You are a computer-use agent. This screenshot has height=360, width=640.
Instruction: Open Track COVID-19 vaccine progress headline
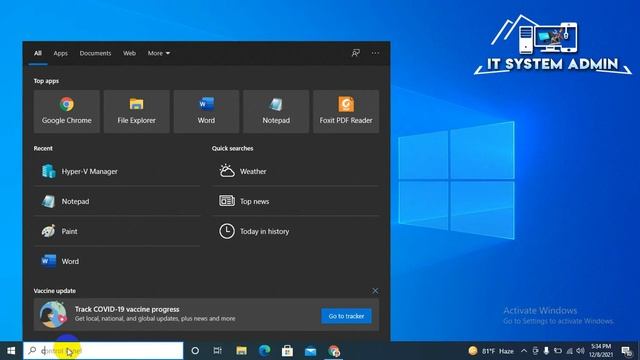pyautogui.click(x=127, y=309)
